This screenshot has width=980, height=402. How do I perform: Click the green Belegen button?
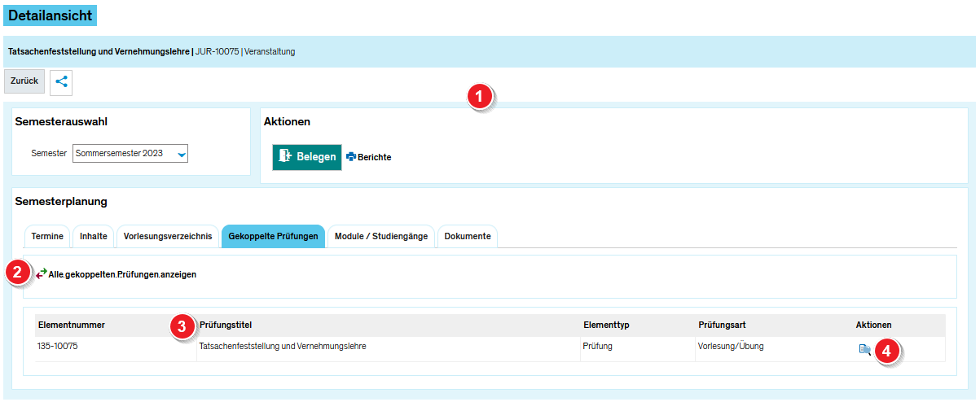306,157
